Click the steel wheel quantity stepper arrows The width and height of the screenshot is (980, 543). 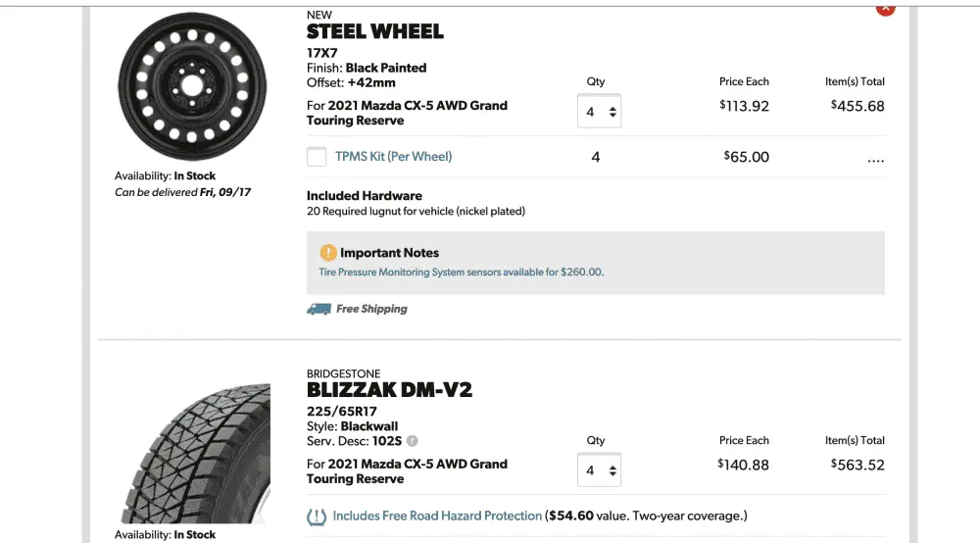pyautogui.click(x=612, y=112)
